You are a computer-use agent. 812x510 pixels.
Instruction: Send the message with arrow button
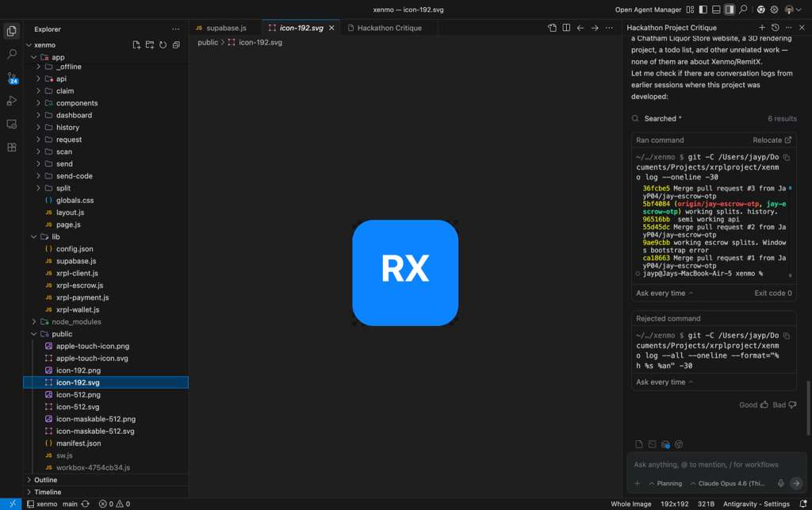pyautogui.click(x=796, y=483)
